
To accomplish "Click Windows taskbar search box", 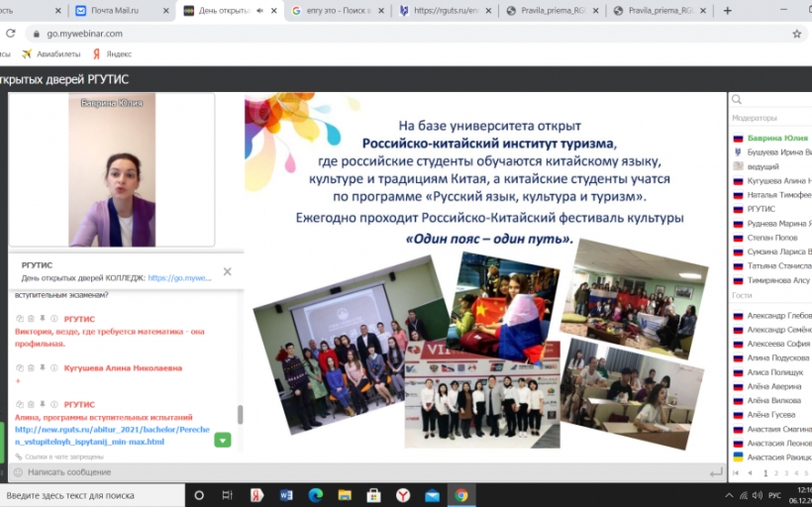I will pyautogui.click(x=92, y=495).
